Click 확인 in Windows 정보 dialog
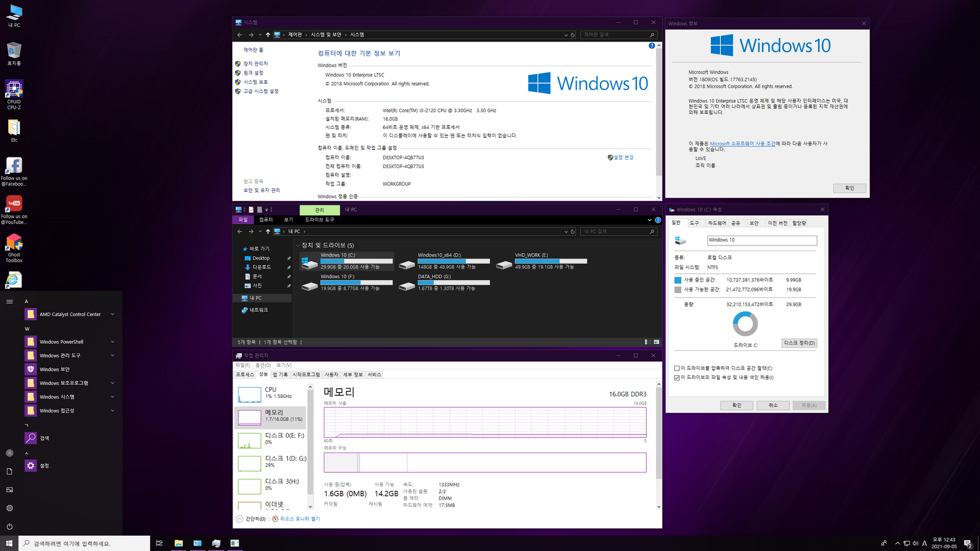Image resolution: width=980 pixels, height=551 pixels. point(849,188)
